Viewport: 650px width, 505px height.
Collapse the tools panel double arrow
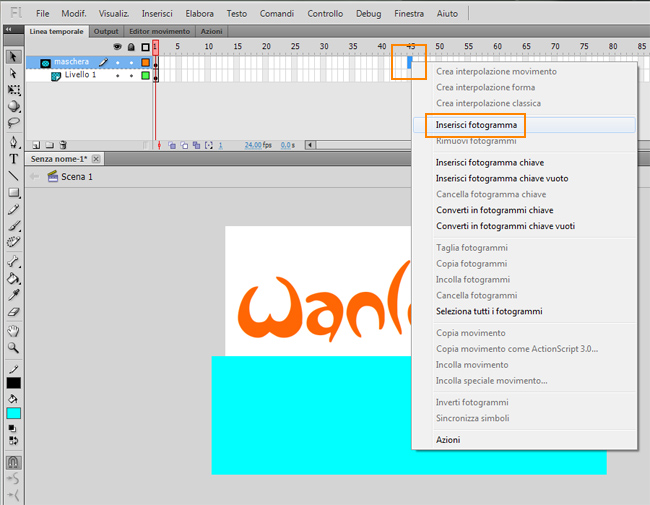point(8,29)
